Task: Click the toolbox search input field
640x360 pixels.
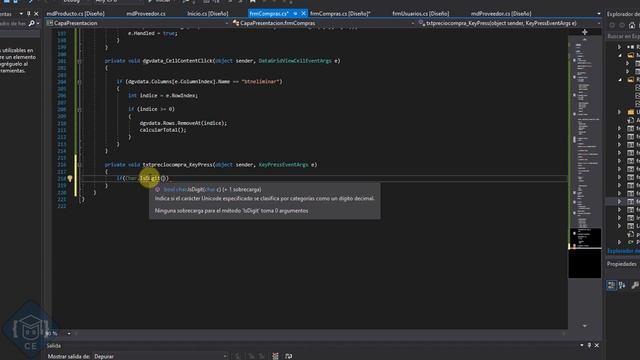Action: pyautogui.click(x=13, y=24)
